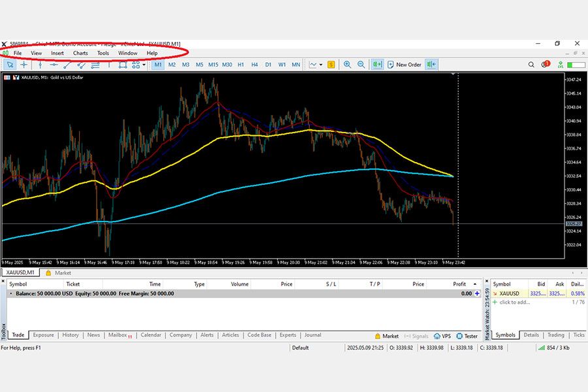Click the zoom out magnifier icon
Screen dimensions: 588x392
click(x=361, y=65)
